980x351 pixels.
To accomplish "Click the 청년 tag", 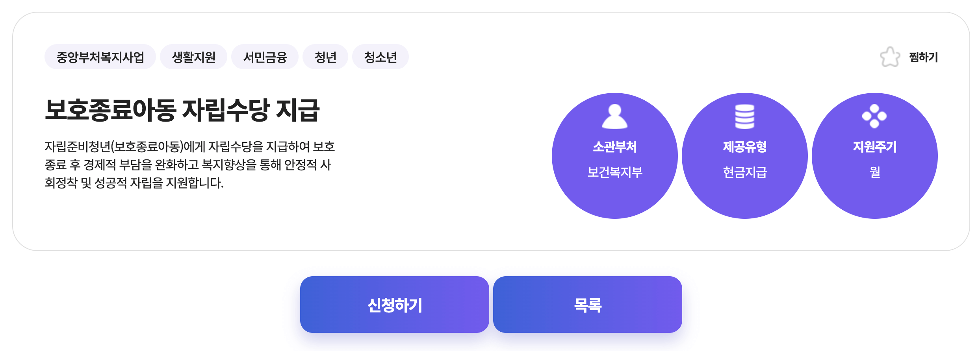I will (x=325, y=57).
